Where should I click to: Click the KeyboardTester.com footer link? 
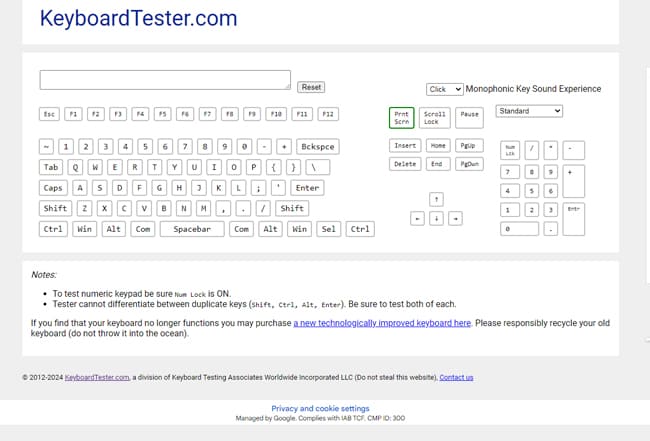coord(97,377)
